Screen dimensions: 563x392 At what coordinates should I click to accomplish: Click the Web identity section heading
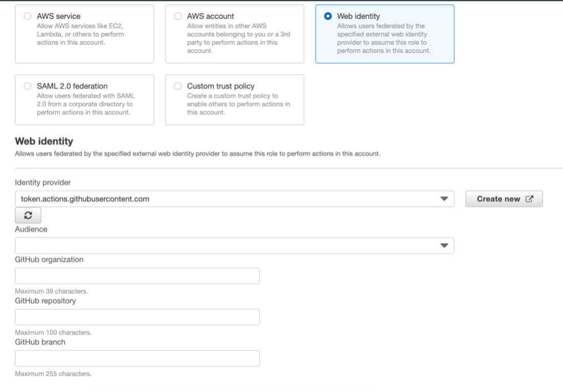point(44,141)
